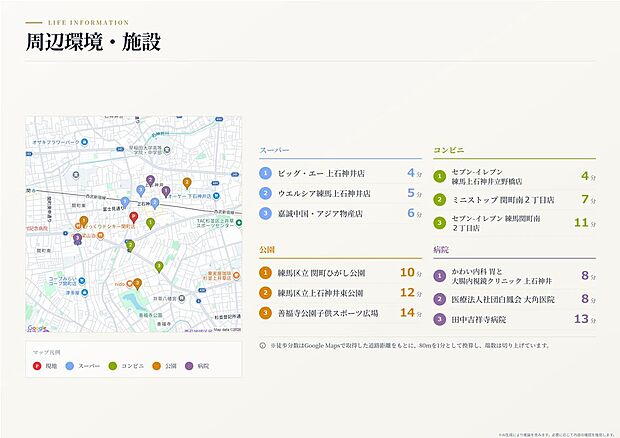Click badge 3 beside 善福寺公園子供スポーツ広場
This screenshot has width=620, height=438.
point(265,313)
